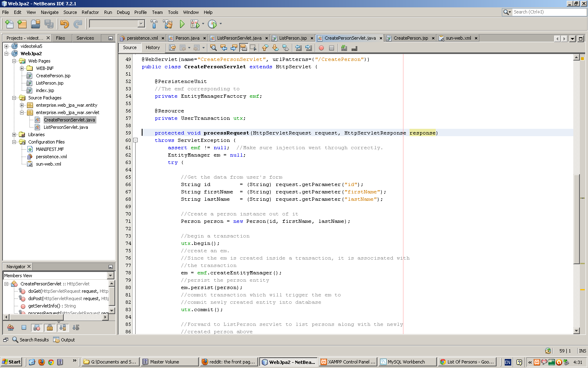This screenshot has width=588, height=368.
Task: Click the editor vertical scrollbar thumb
Action: (577, 219)
